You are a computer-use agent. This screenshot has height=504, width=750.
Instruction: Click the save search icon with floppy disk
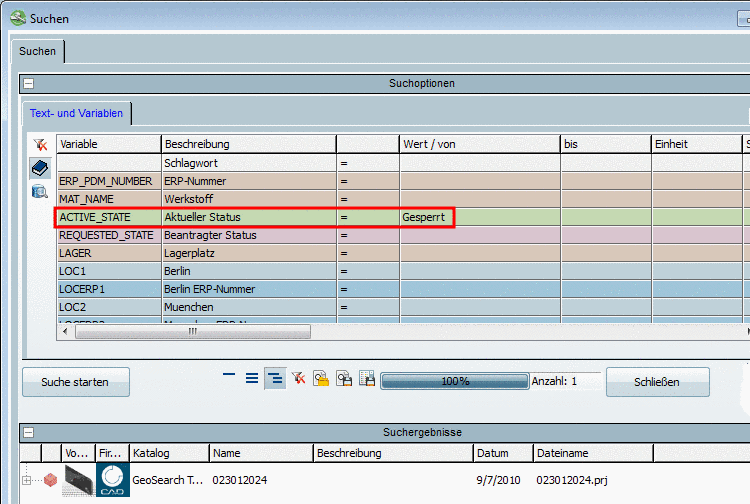[344, 379]
